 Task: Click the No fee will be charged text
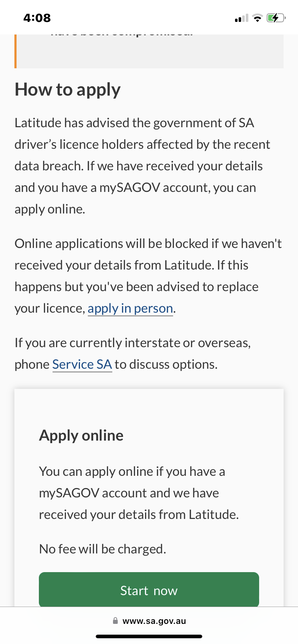(103, 549)
